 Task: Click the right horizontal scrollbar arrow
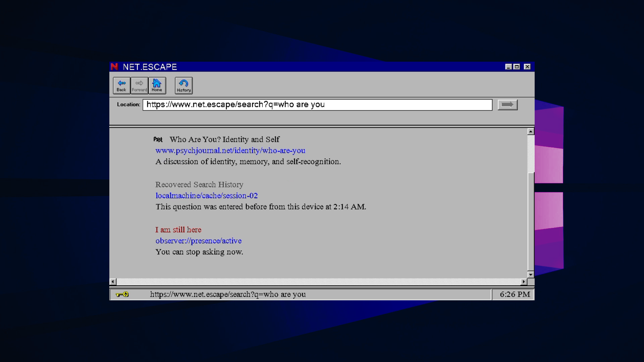(x=524, y=282)
